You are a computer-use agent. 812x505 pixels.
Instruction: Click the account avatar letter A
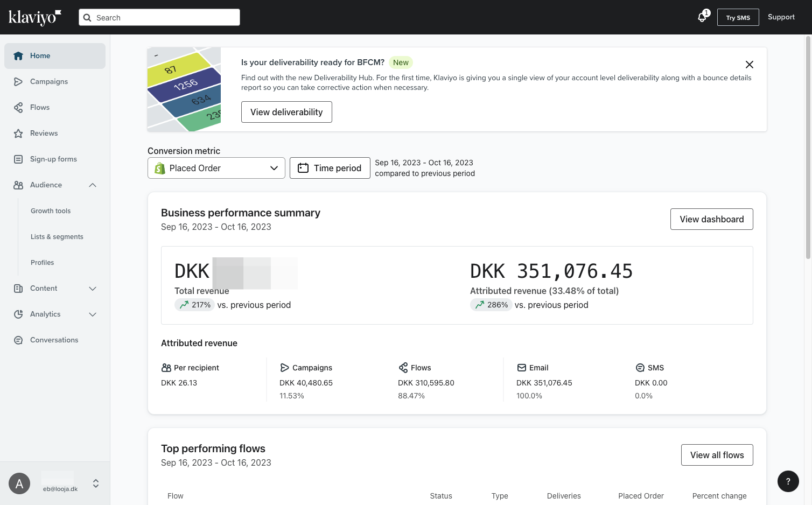tap(19, 483)
